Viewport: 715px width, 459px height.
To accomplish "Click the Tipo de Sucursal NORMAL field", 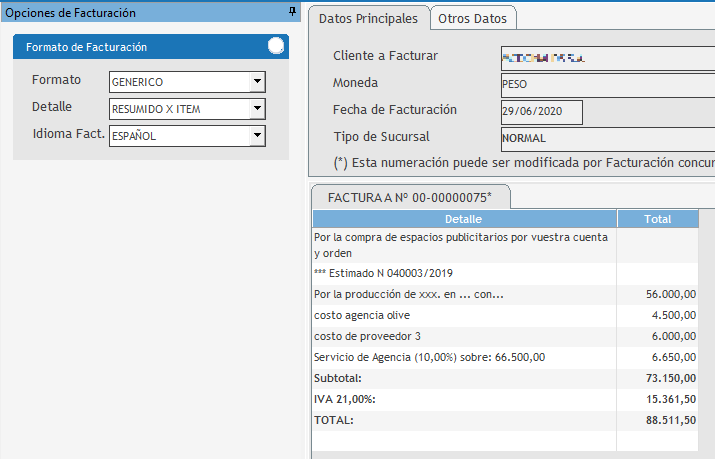I will coord(606,138).
